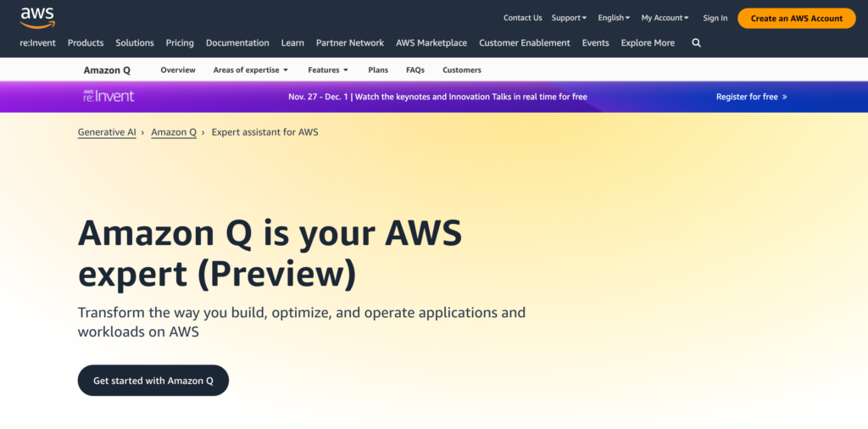Expand the Features dropdown
Viewport: 868px width, 429px height.
[x=328, y=70]
